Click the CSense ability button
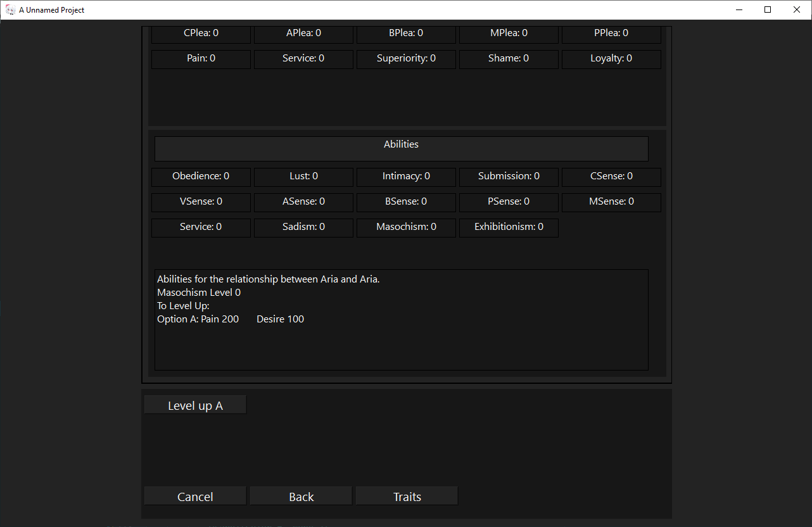 [x=611, y=177]
